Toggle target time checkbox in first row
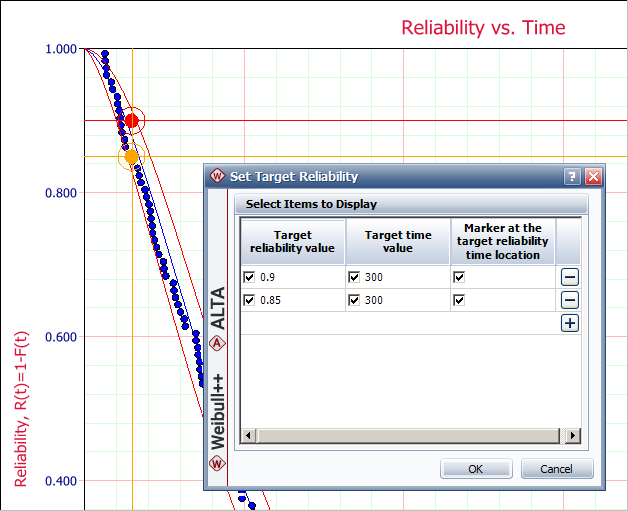This screenshot has height=511, width=628. click(x=354, y=277)
